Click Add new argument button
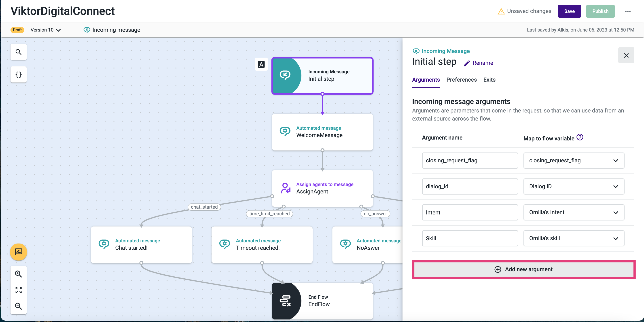This screenshot has width=644, height=322. (x=523, y=269)
